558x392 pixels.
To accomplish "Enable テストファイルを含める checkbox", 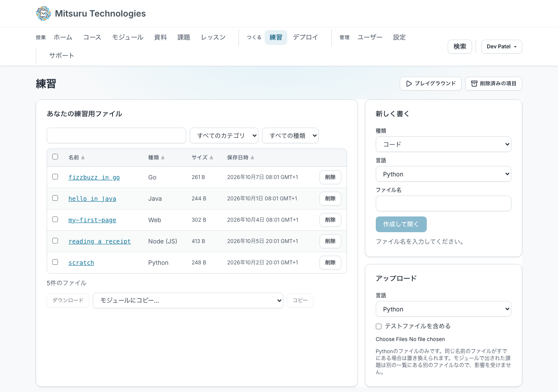I will pyautogui.click(x=378, y=326).
